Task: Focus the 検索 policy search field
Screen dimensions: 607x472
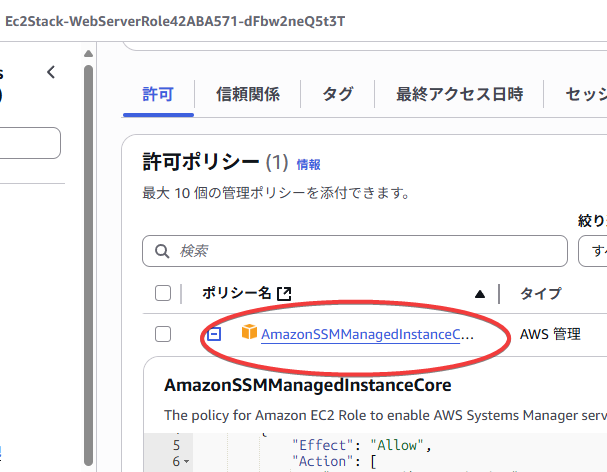Action: point(355,251)
